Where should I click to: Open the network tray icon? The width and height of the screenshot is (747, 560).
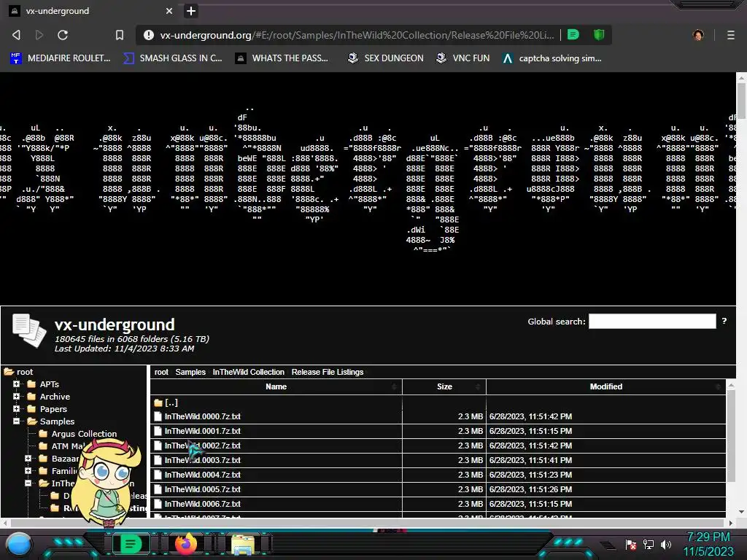pyautogui.click(x=649, y=544)
